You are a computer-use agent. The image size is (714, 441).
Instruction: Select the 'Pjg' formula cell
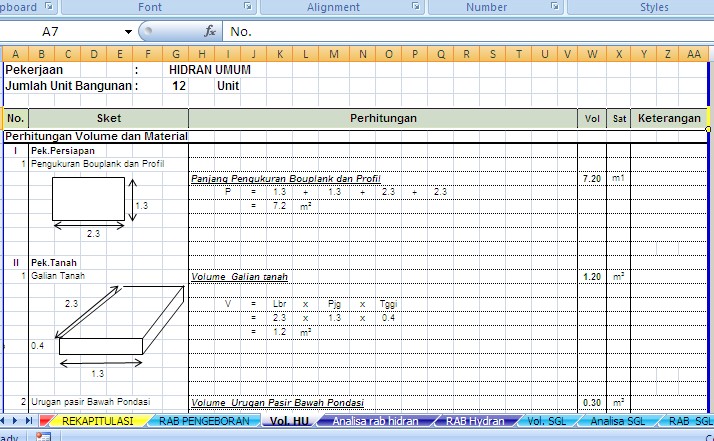[x=334, y=304]
